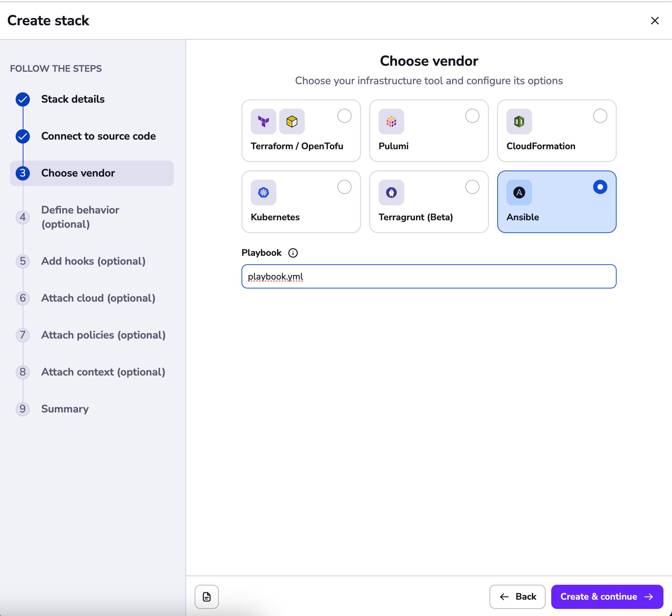
Task: Go to the Stack details step
Action: pos(73,99)
